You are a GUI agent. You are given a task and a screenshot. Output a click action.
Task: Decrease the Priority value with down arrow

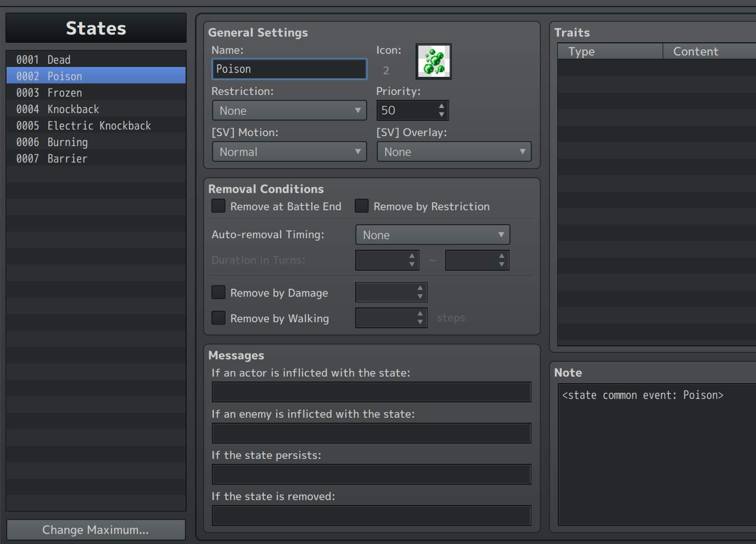[x=441, y=115]
